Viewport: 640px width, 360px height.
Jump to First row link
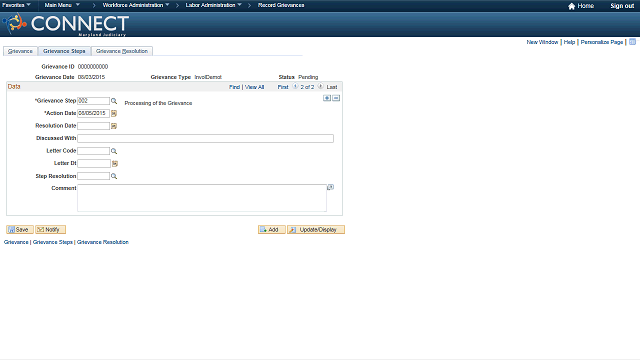pos(283,87)
